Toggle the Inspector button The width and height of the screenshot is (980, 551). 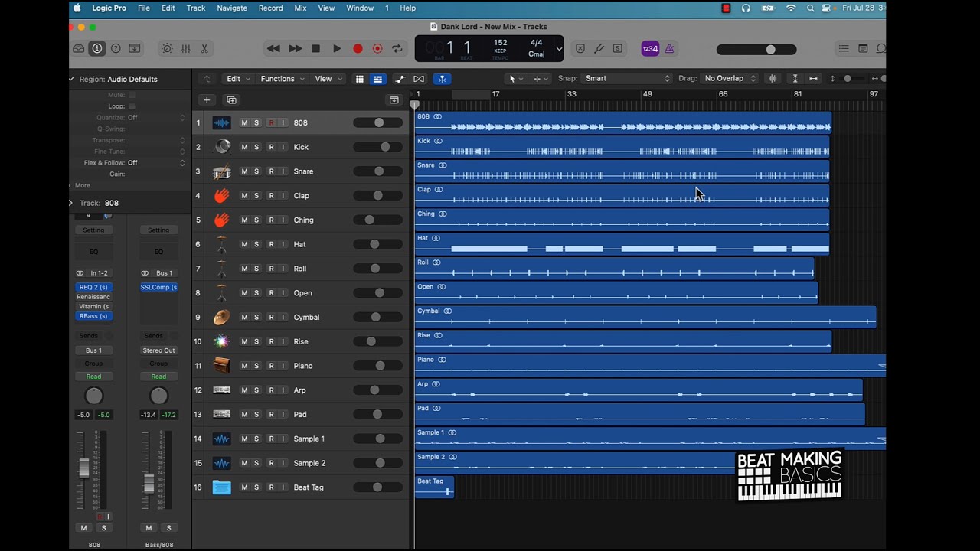(97, 48)
